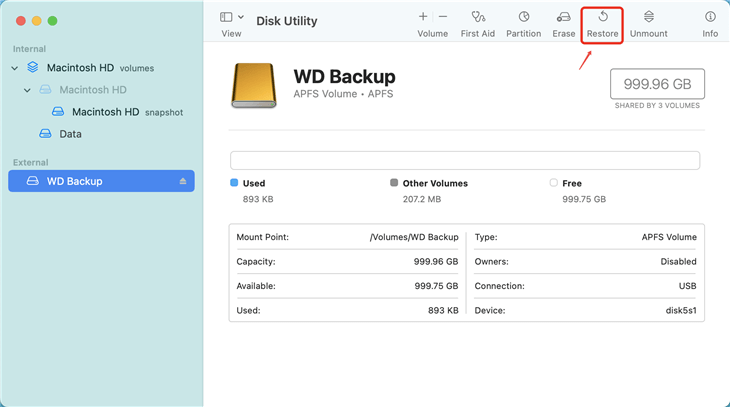Click the Owners value Disabled
730x407 pixels.
coord(678,262)
